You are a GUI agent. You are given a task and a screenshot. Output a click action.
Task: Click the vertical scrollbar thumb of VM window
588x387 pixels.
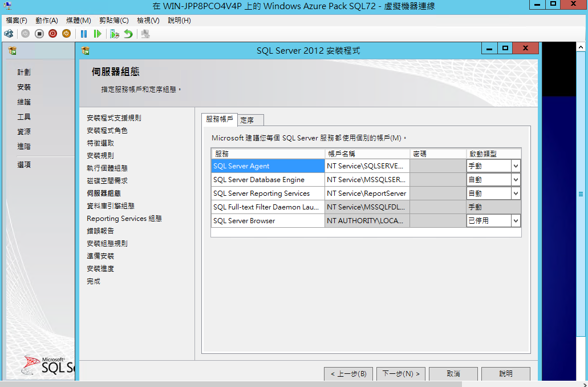click(x=581, y=194)
